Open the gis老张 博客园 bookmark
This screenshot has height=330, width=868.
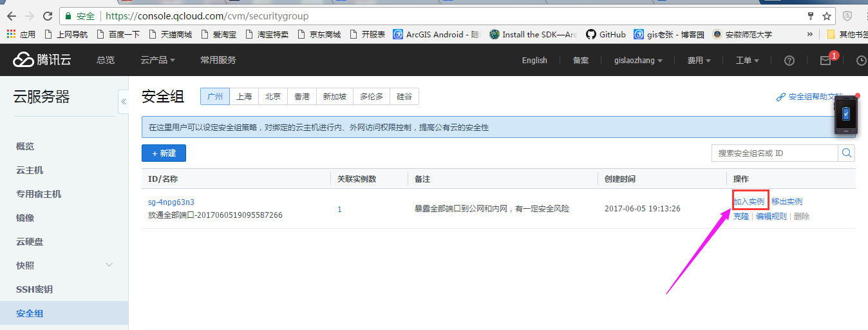669,34
